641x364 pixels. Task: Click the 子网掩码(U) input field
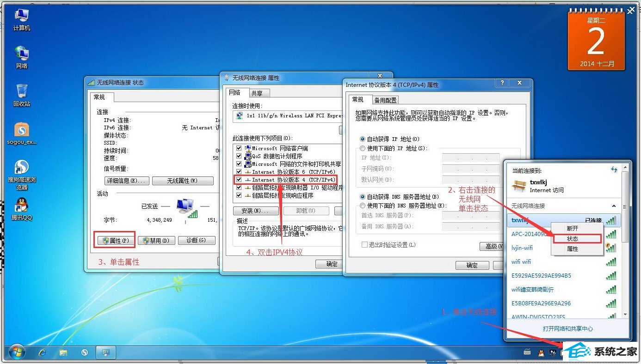[471, 169]
